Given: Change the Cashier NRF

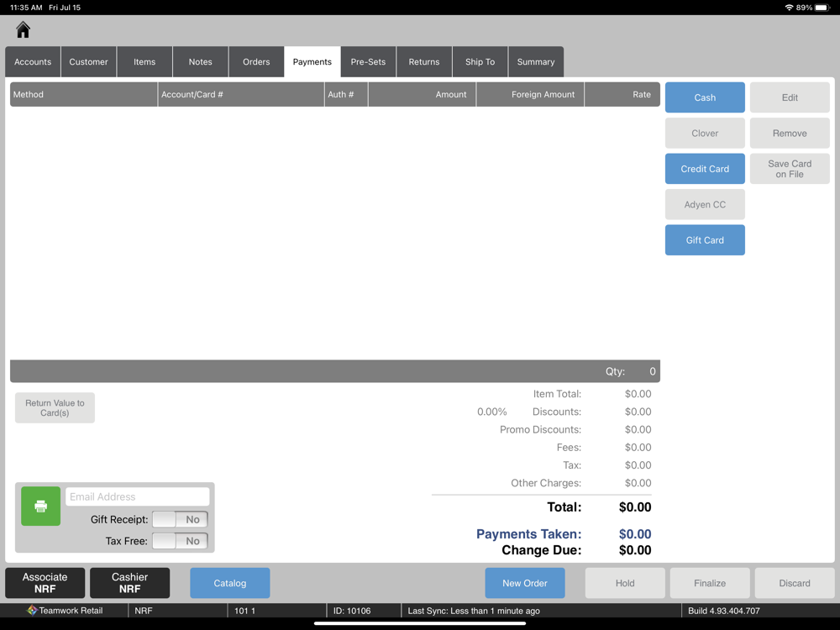Looking at the screenshot, I should [129, 583].
